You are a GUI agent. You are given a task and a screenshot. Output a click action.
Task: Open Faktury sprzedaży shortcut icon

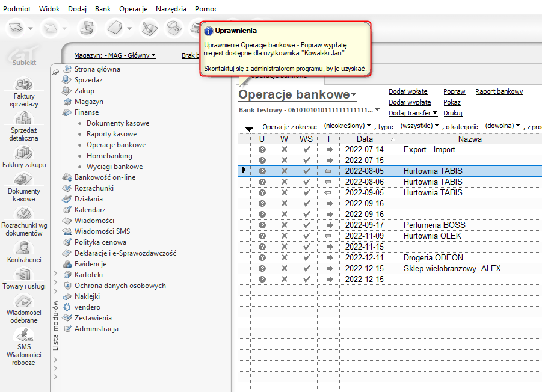[x=24, y=84]
